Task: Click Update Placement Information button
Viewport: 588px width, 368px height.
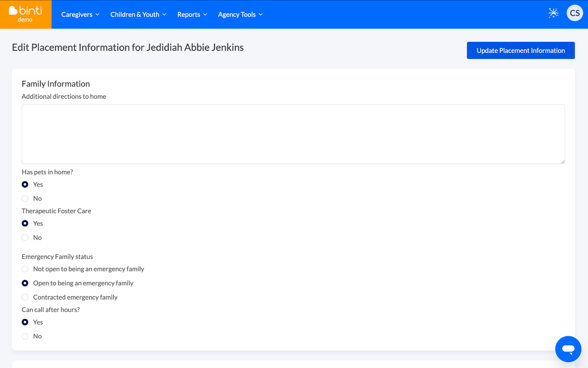Action: [520, 50]
